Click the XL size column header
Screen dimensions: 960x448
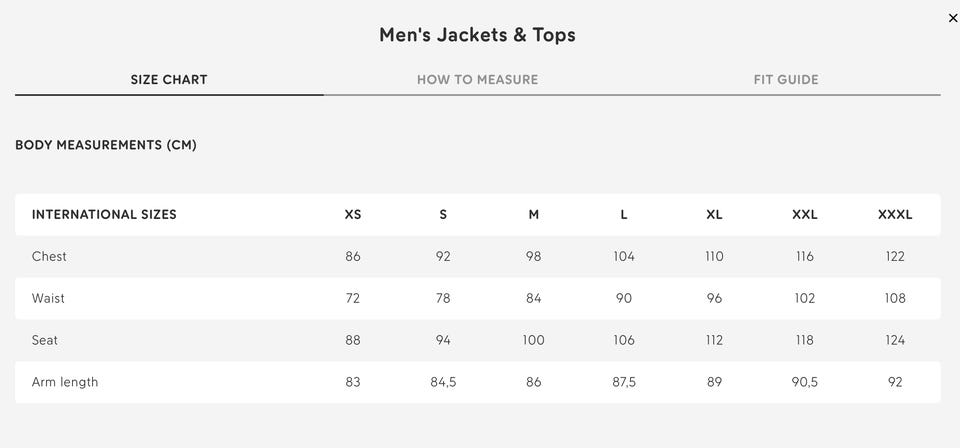coord(714,214)
